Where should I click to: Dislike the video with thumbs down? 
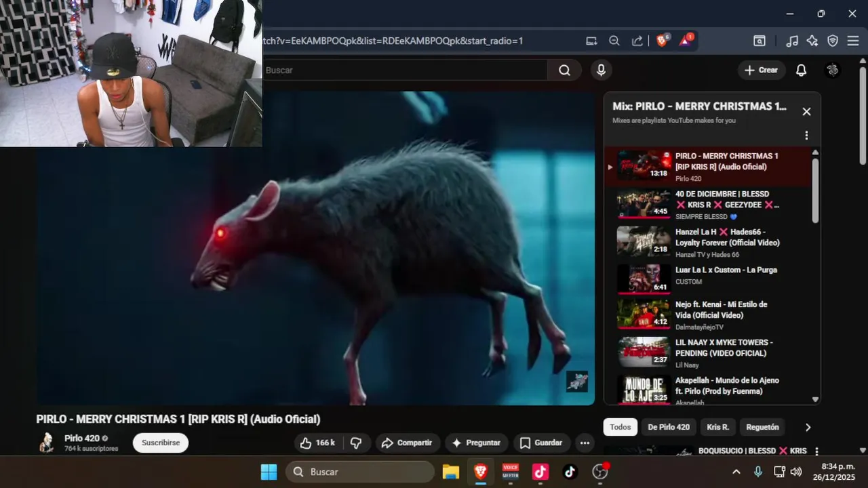356,443
